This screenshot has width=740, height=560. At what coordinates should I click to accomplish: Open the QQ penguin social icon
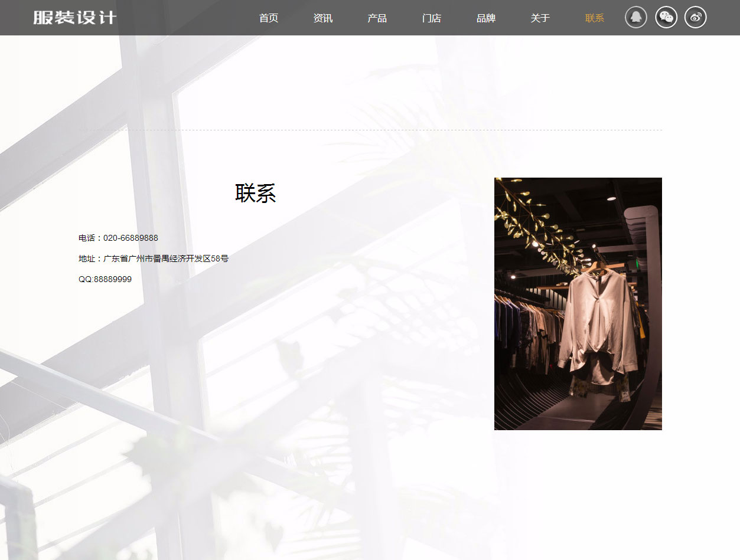point(636,17)
